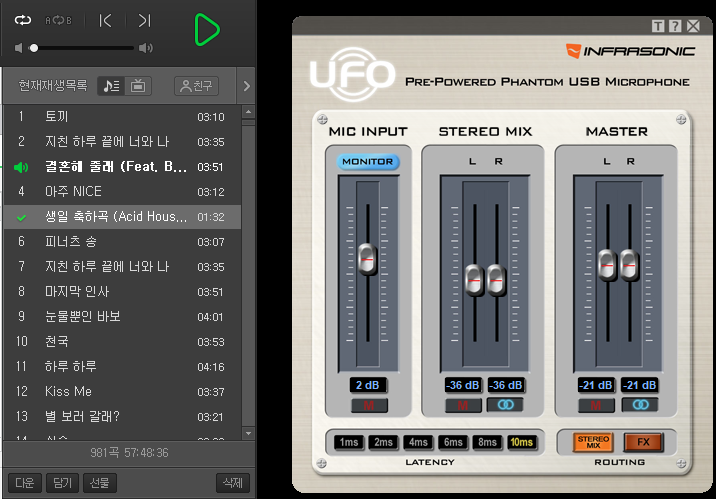The image size is (716, 499).
Task: Select track 11 하루 하루
Action: point(122,367)
